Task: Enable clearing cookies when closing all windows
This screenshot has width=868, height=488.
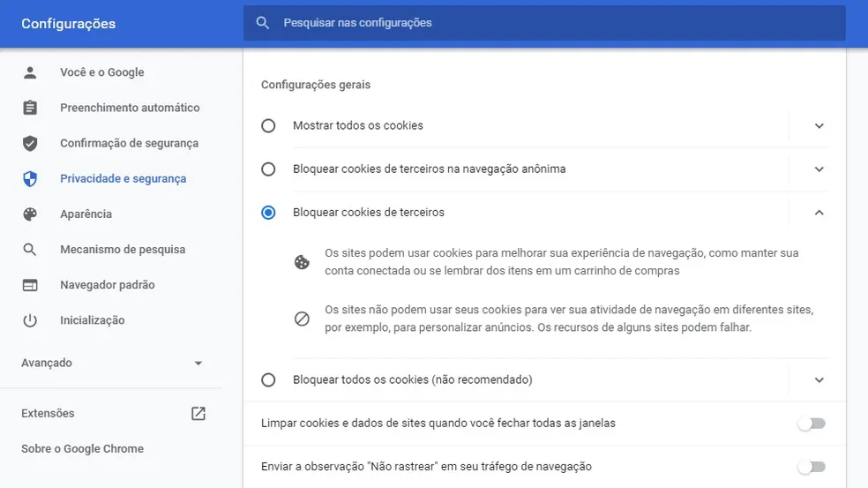Action: [811, 424]
